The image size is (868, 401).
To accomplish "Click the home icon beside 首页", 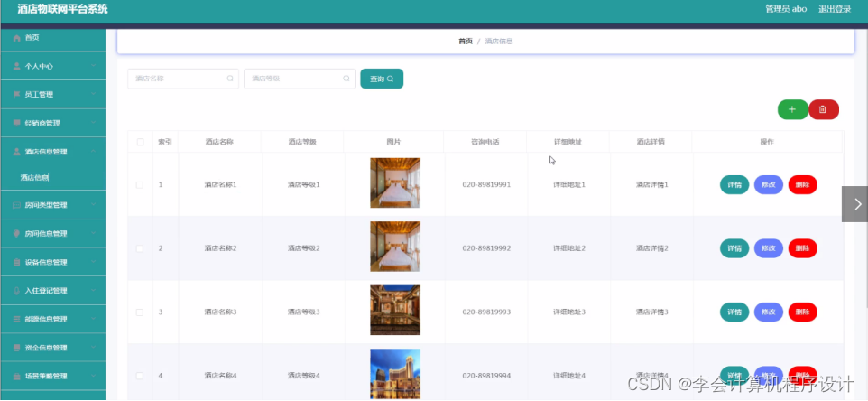I will tap(16, 38).
